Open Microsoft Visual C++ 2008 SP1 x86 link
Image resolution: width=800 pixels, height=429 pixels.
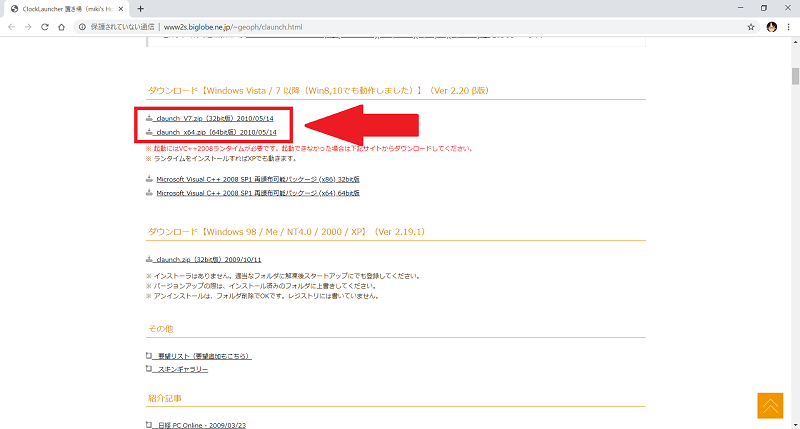258,179
